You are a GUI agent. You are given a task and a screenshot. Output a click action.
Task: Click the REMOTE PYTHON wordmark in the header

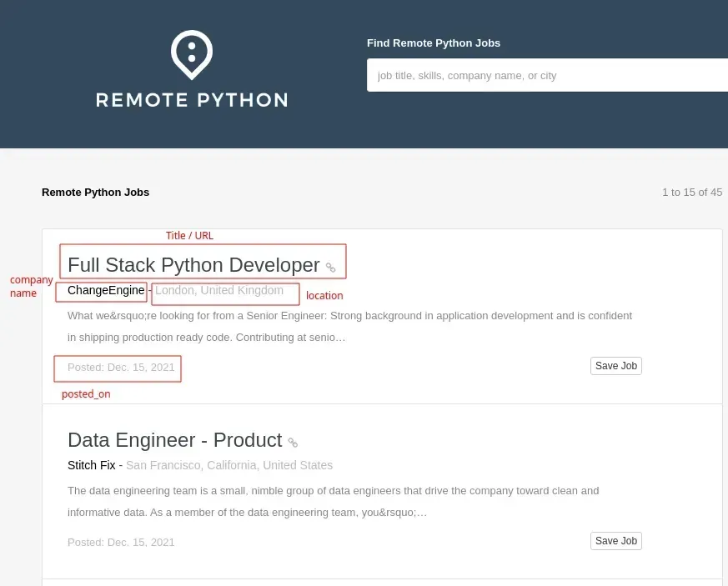point(191,100)
